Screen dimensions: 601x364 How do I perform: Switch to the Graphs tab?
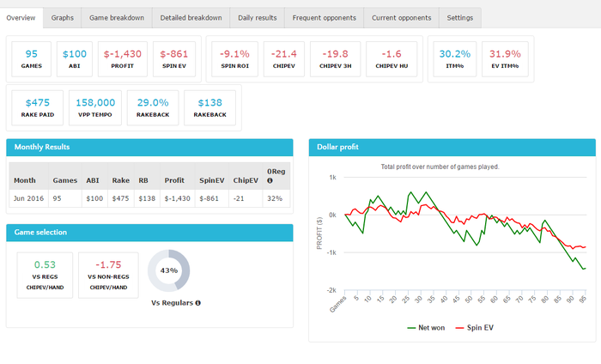tap(62, 18)
